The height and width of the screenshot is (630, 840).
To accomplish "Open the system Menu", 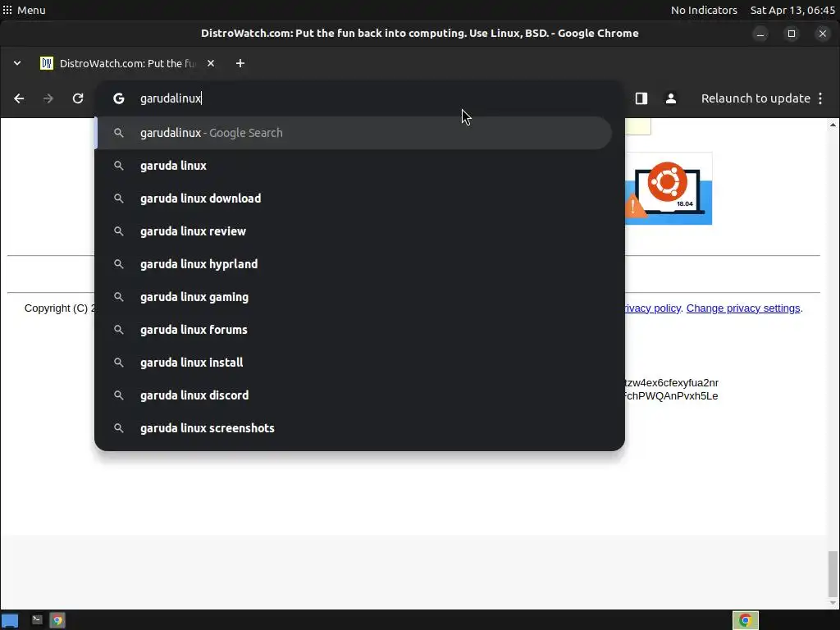I will coord(24,10).
